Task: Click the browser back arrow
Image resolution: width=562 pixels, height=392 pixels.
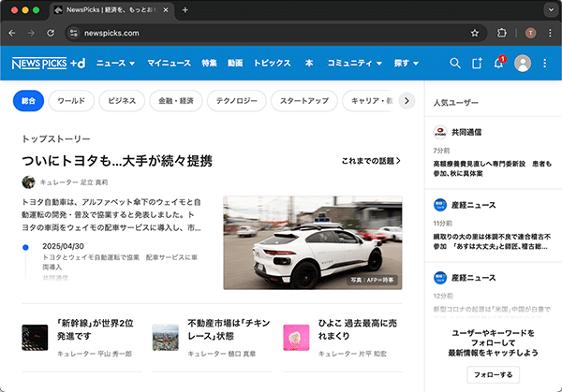Action: pos(12,34)
